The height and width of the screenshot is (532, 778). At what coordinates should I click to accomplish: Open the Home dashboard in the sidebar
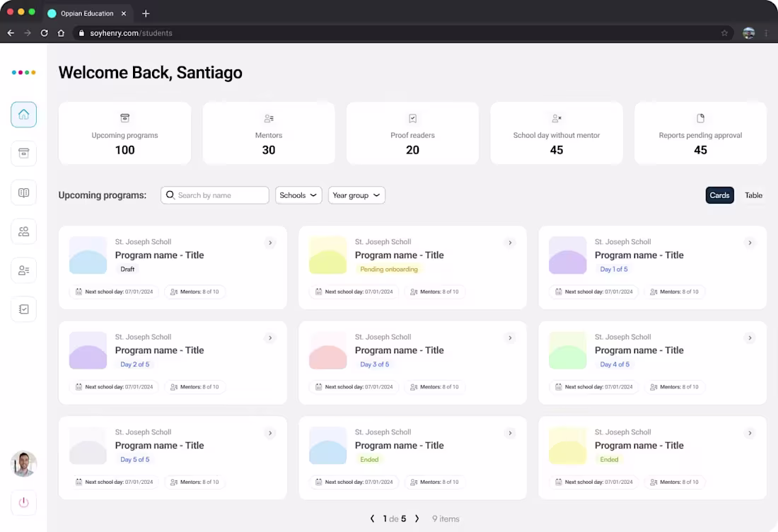click(23, 115)
